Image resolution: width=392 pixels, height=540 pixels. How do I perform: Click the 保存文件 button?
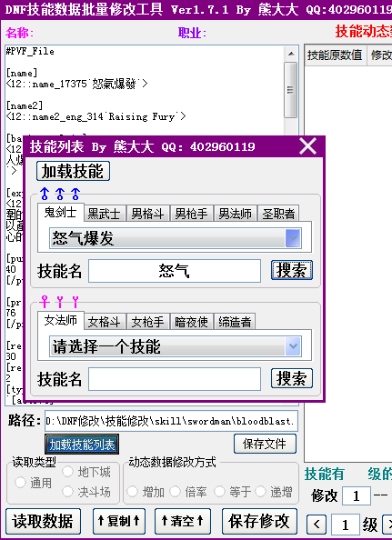click(265, 444)
